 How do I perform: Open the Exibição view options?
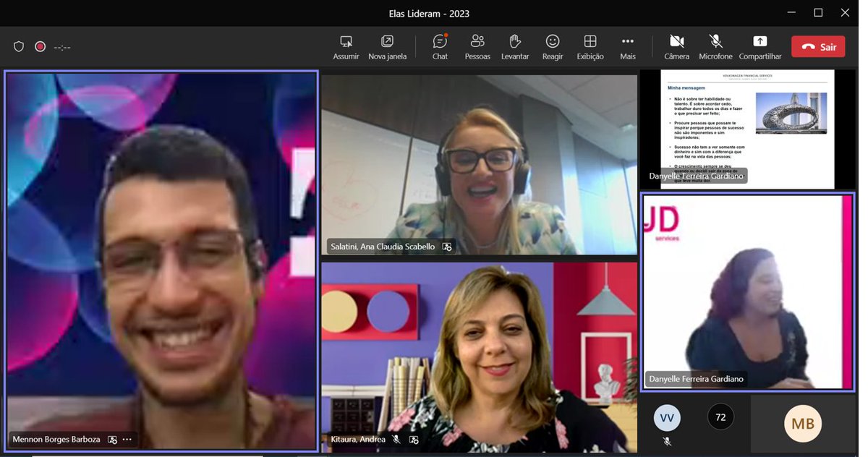point(590,46)
